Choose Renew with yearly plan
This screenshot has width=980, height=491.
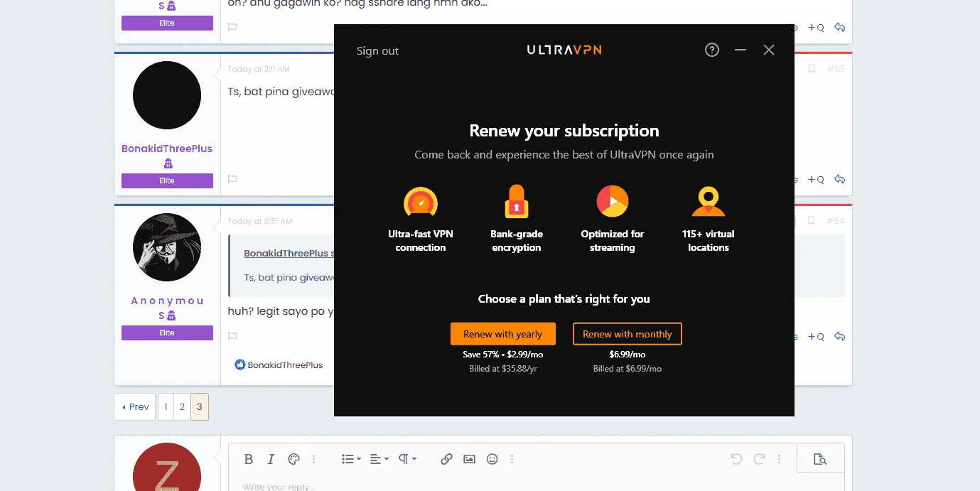502,334
